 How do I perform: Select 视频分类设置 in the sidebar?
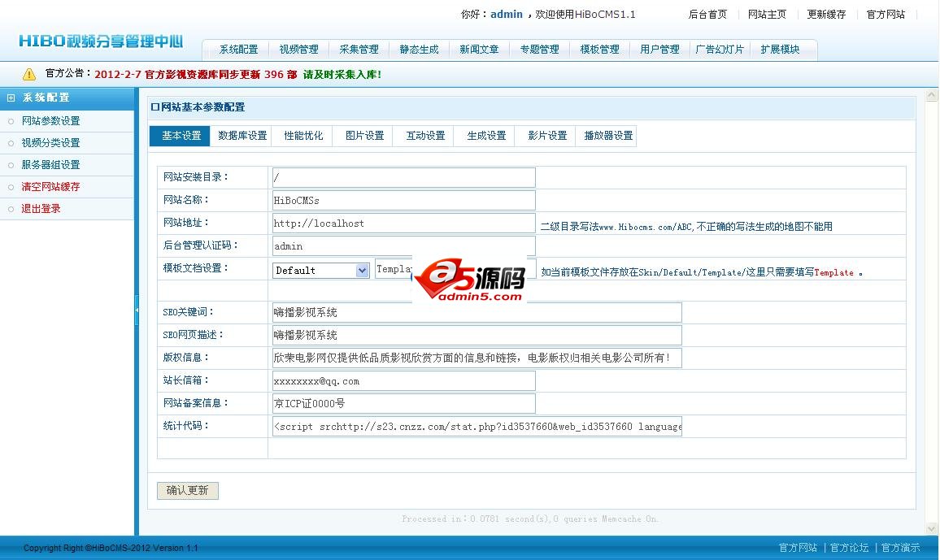tap(50, 143)
